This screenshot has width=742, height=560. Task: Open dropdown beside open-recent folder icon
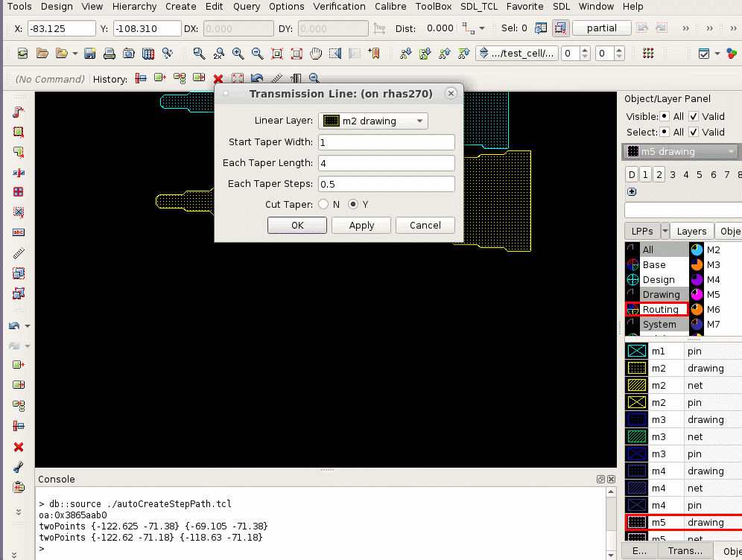pyautogui.click(x=75, y=54)
